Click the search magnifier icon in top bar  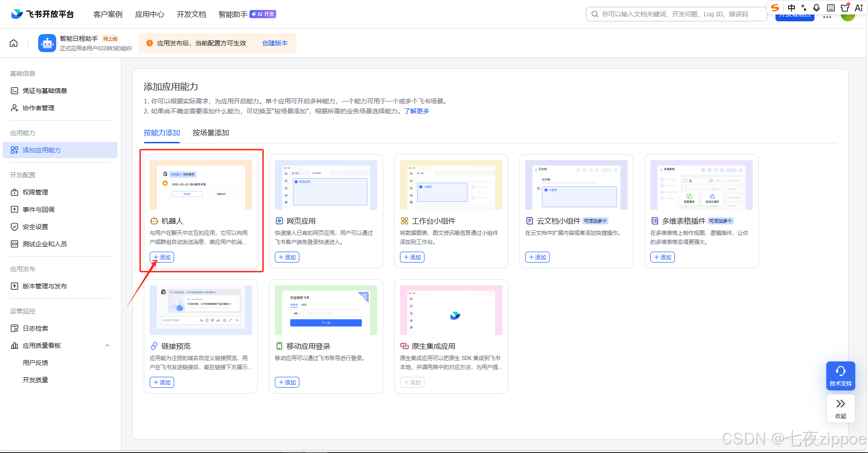pos(595,14)
